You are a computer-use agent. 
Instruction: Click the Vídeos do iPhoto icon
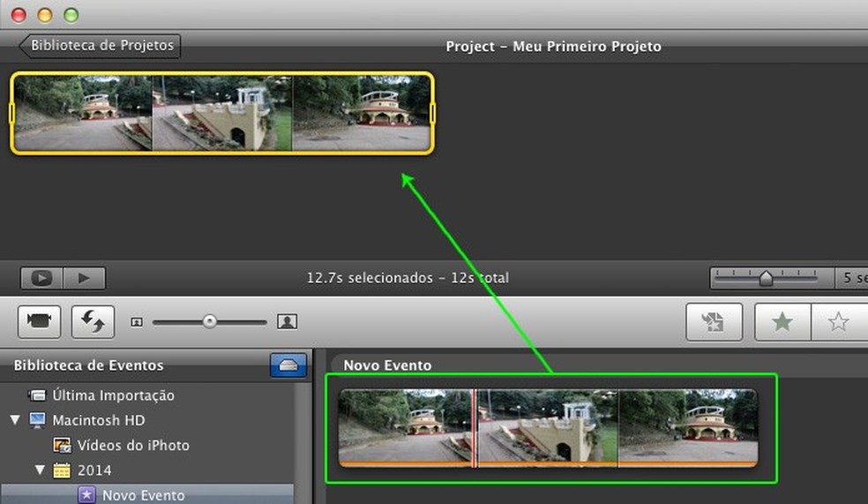[x=62, y=445]
